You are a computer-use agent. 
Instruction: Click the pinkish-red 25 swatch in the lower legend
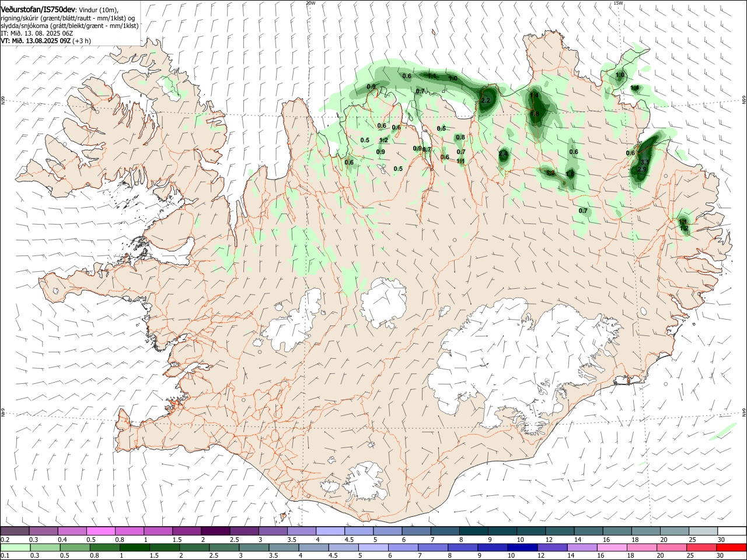tap(701, 548)
